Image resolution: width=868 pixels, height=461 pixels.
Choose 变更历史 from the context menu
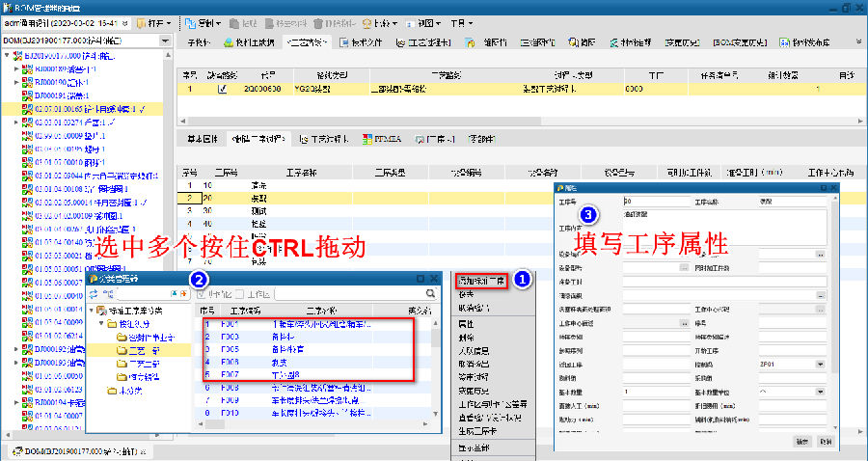[x=474, y=391]
